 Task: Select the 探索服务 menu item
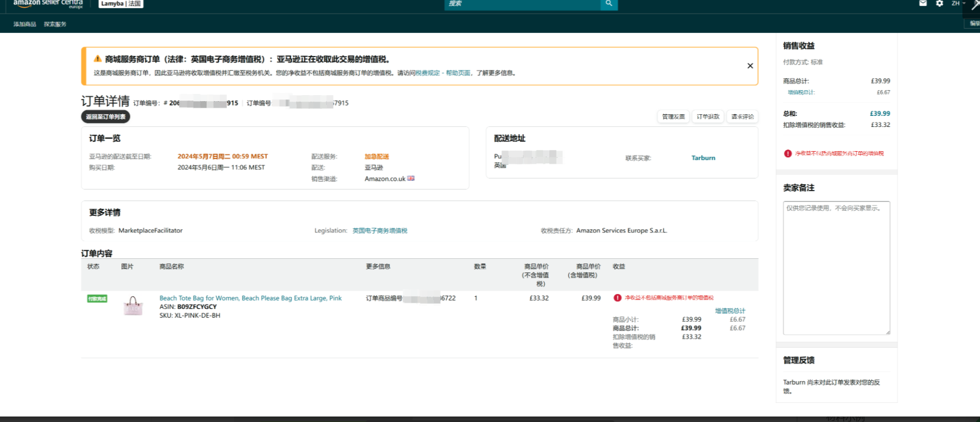55,24
